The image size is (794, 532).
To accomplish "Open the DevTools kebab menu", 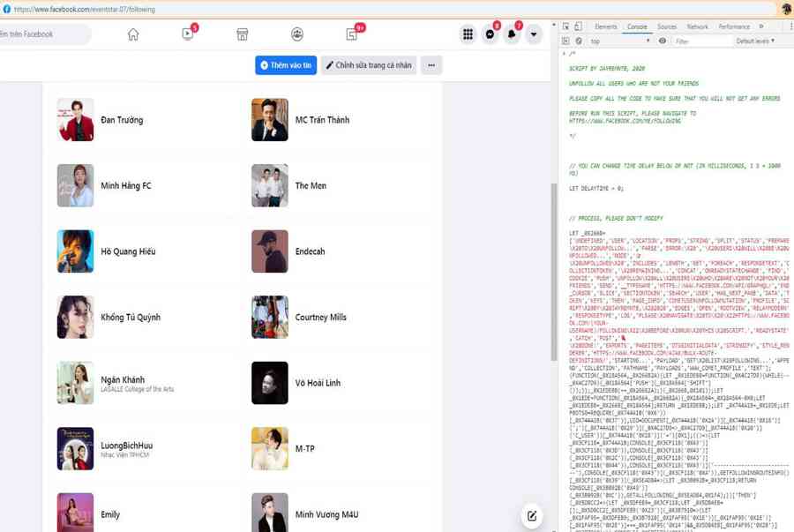I will click(791, 26).
